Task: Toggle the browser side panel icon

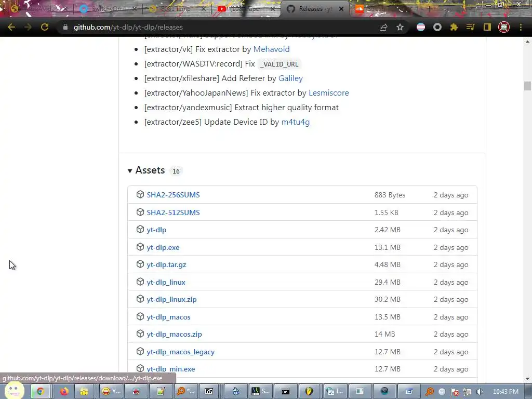Action: pos(487,27)
